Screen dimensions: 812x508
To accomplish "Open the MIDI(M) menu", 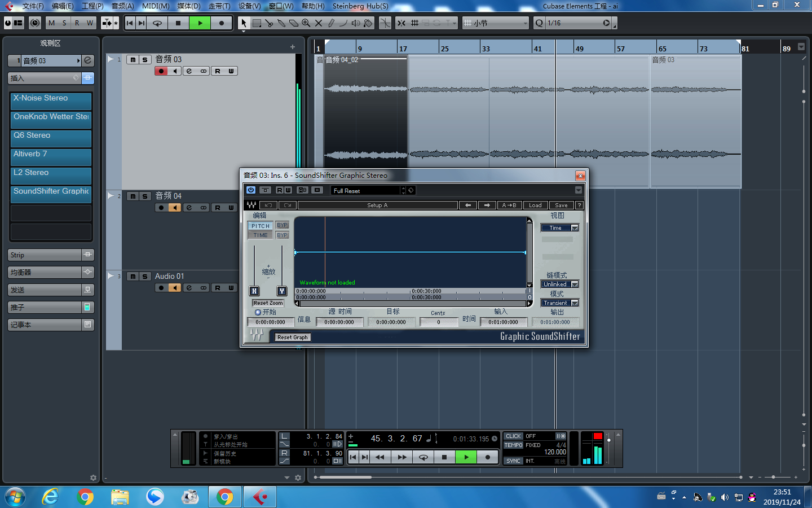I will pyautogui.click(x=156, y=6).
